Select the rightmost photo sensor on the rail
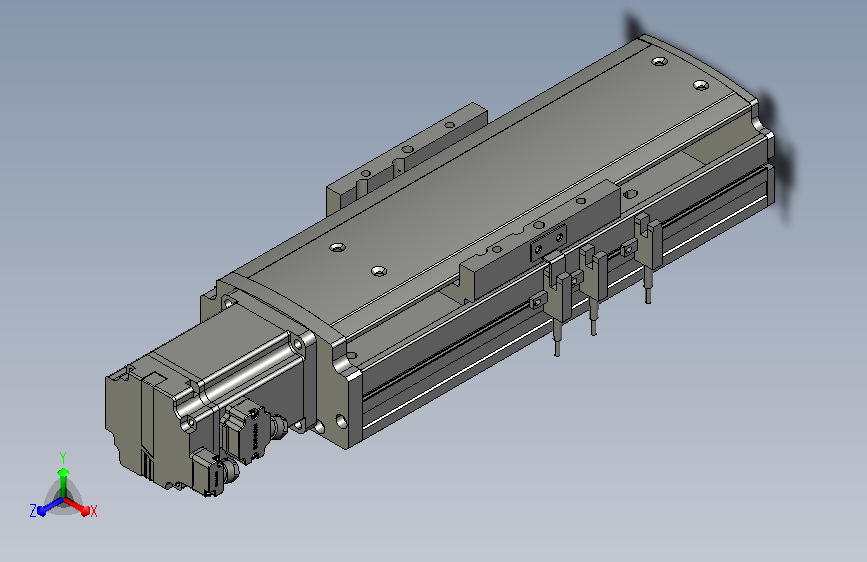 coord(648,249)
